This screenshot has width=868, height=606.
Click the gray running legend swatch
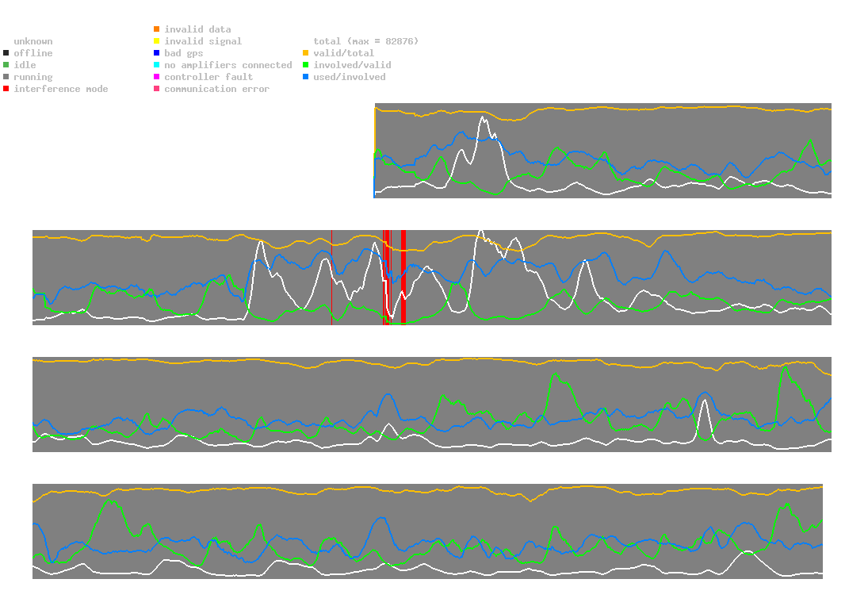coord(6,77)
